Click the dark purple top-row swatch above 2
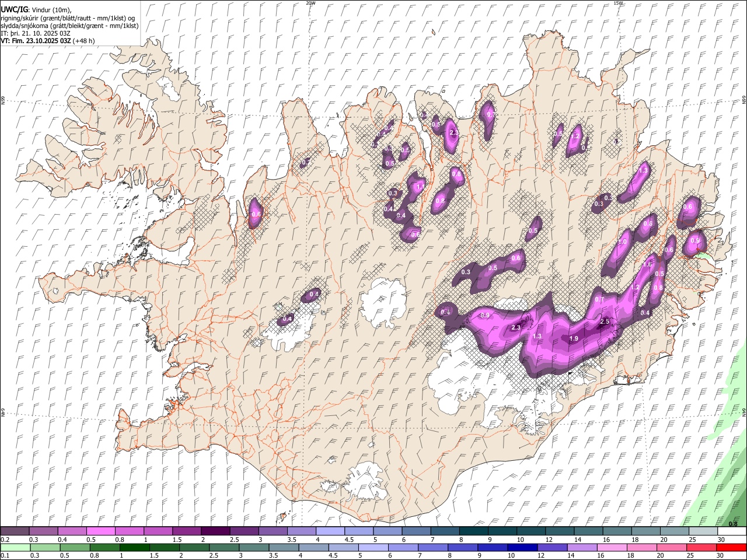 click(215, 531)
